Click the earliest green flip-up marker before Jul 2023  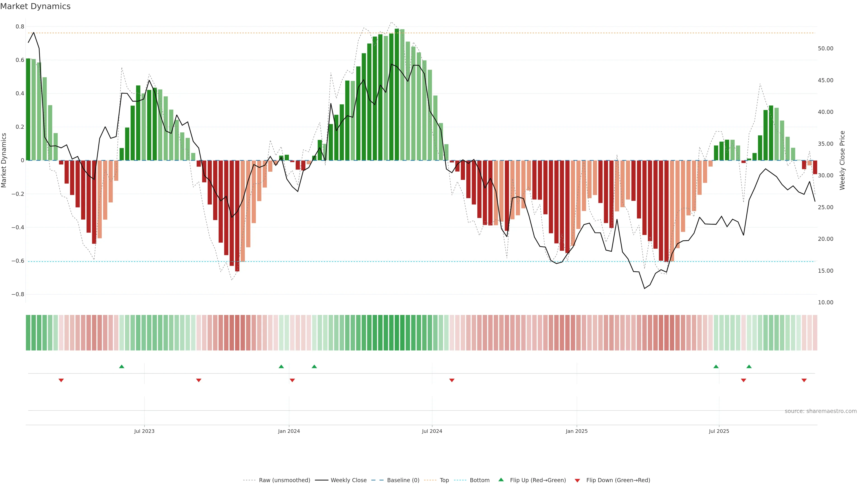[x=122, y=366]
